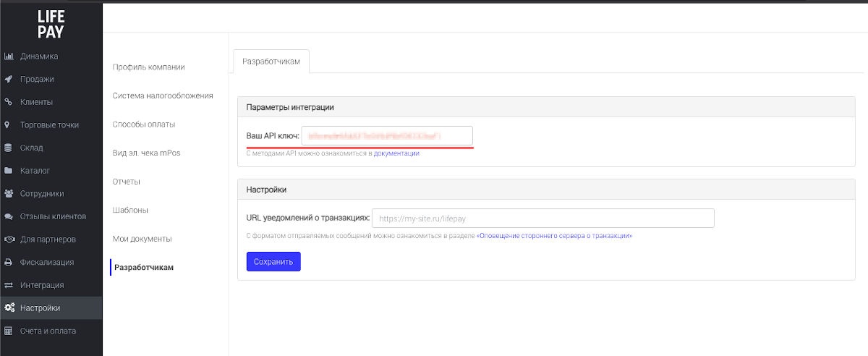Open the API документации link

point(396,153)
